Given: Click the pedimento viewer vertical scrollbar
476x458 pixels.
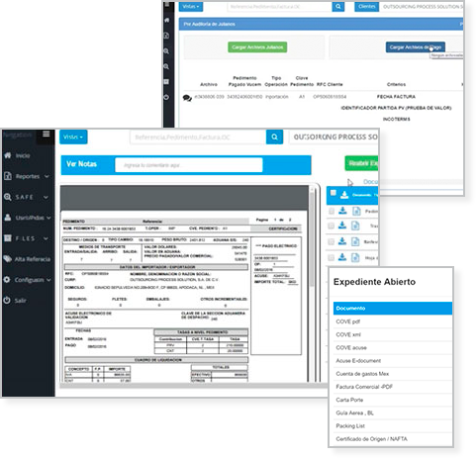Looking at the screenshot, I should click(312, 237).
